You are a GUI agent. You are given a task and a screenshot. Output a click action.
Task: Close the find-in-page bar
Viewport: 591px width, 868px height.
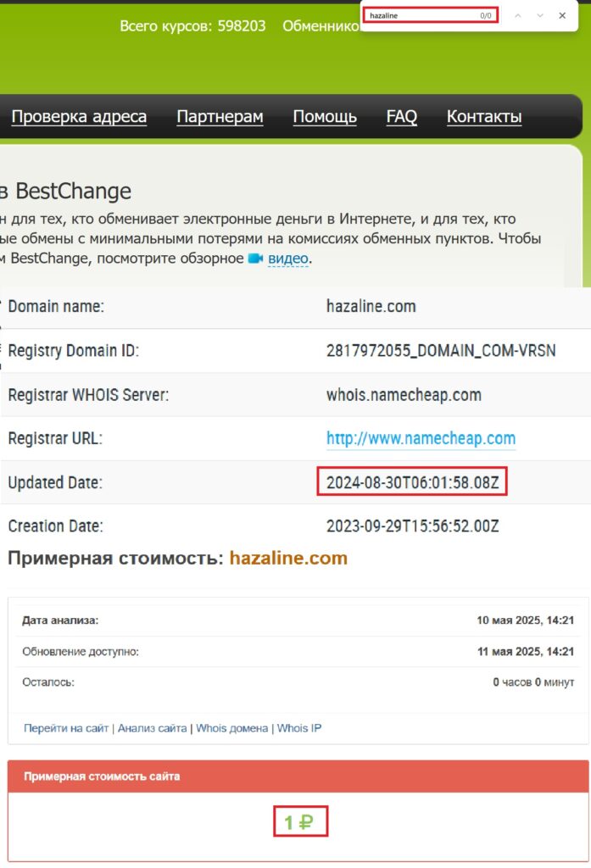[562, 15]
